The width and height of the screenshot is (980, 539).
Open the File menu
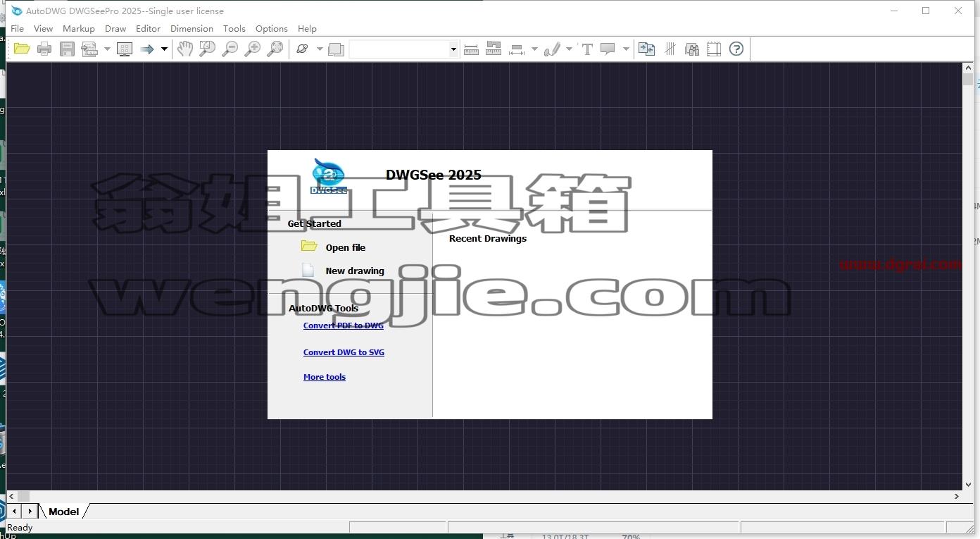pos(18,28)
